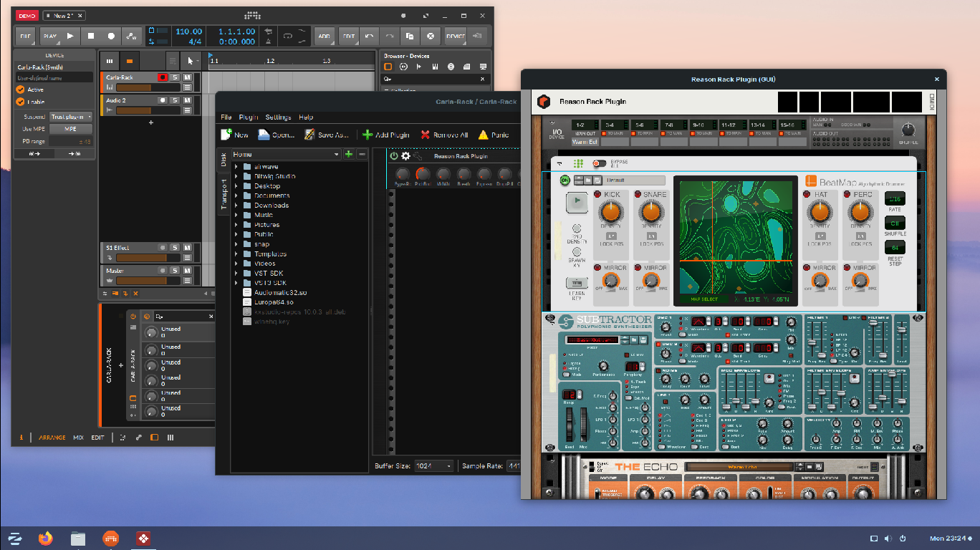
Task: Open plugin settings gear in Carla rack
Action: 405,156
